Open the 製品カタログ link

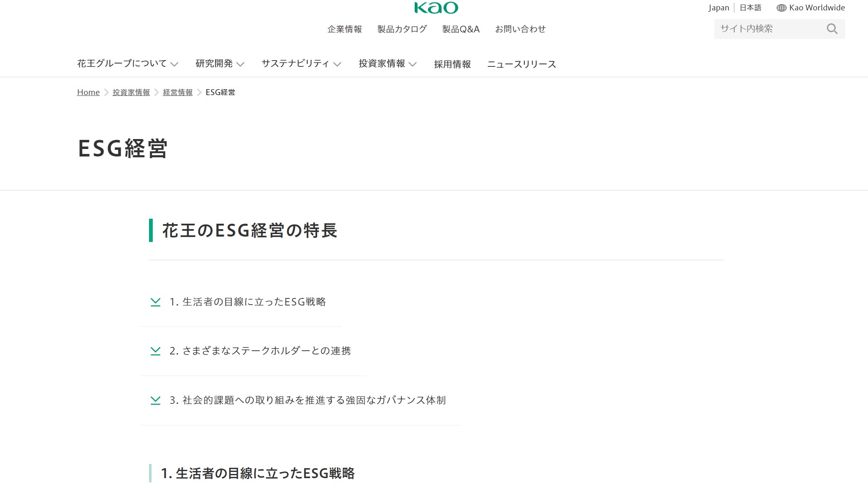[402, 29]
